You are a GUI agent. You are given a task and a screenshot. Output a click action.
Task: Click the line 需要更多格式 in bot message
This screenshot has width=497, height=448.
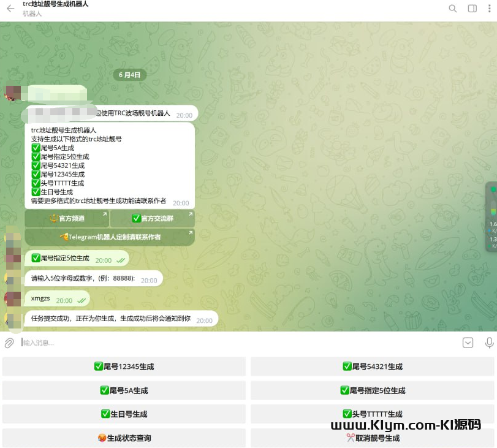tap(99, 200)
